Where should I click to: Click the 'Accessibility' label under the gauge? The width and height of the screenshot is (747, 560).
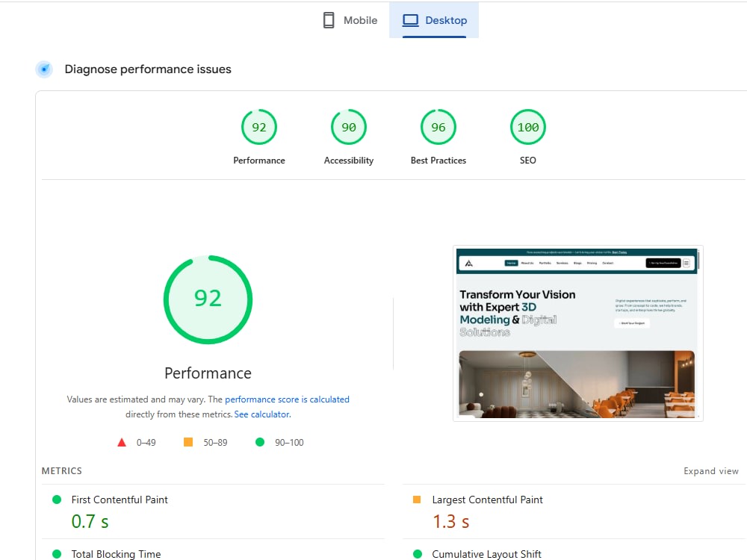(x=349, y=161)
